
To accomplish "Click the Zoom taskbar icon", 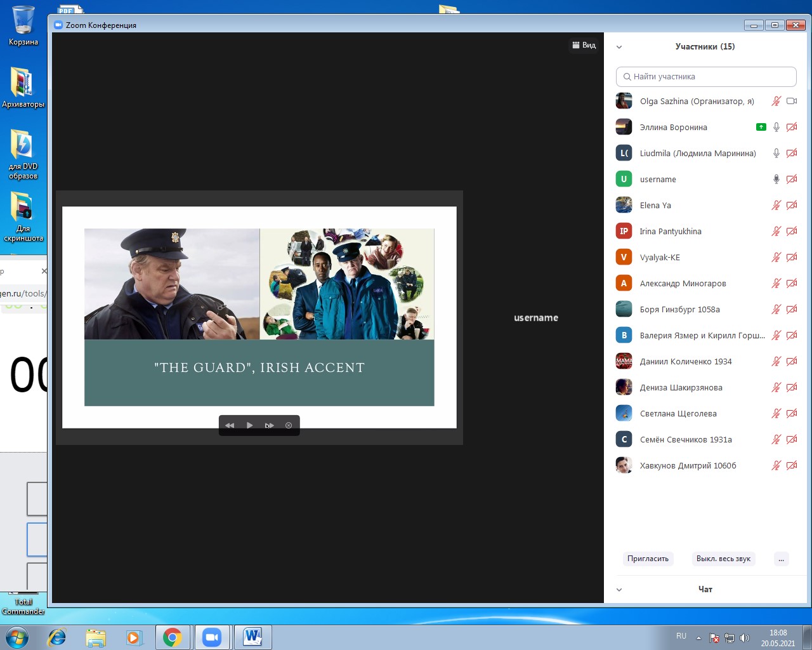I will (x=212, y=637).
